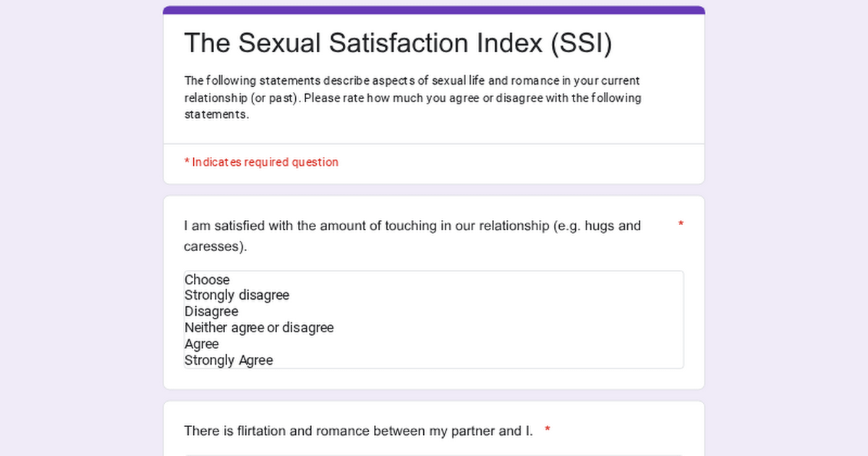
Task: Click the red asterisk before "Indicates required"
Action: pos(187,162)
